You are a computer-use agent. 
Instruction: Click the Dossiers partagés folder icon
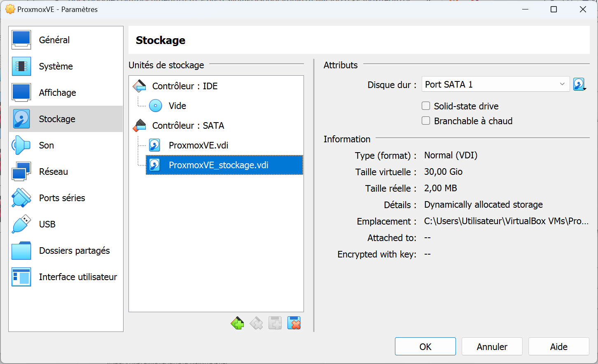[x=21, y=250]
